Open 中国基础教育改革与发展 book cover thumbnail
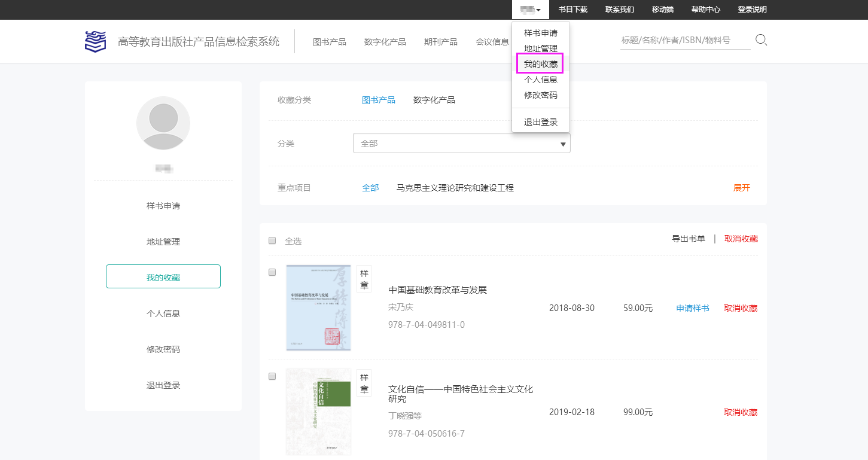 click(x=318, y=307)
